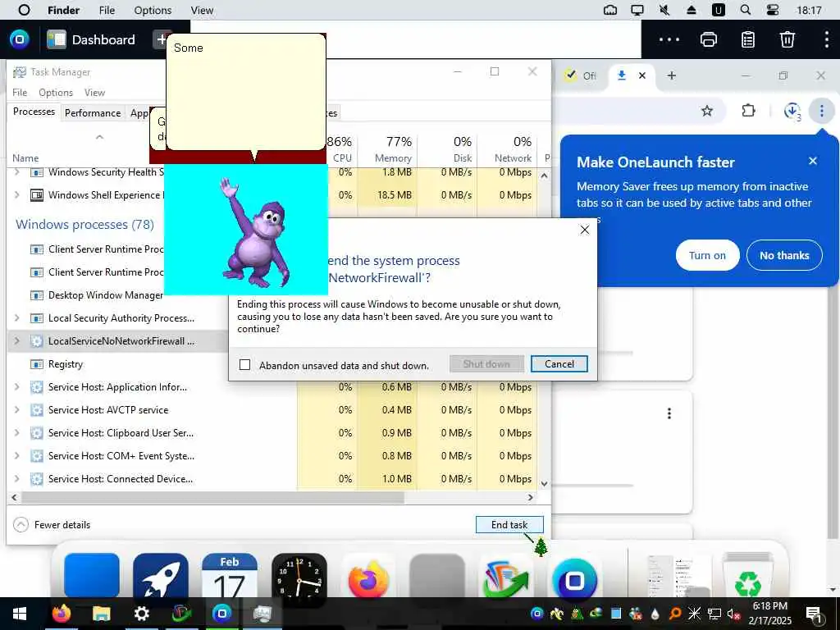
Task: Click Task Manager horizontal scrollbar thumb
Action: [212, 497]
